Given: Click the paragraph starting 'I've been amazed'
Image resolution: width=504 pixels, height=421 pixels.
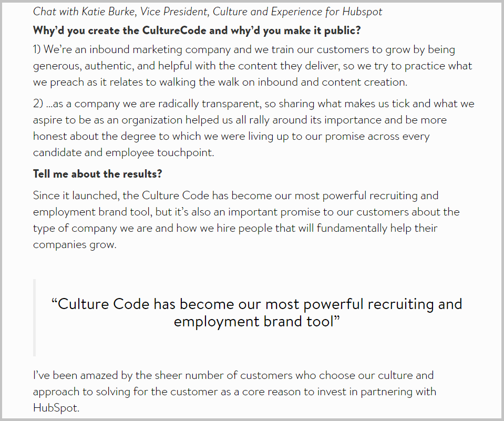Looking at the screenshot, I should point(234,392).
